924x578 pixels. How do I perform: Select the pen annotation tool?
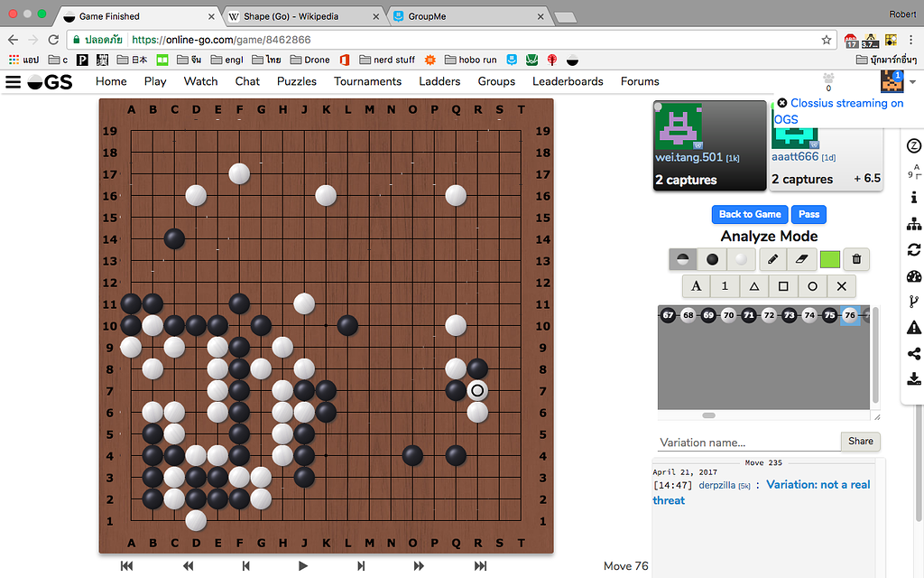coord(772,259)
